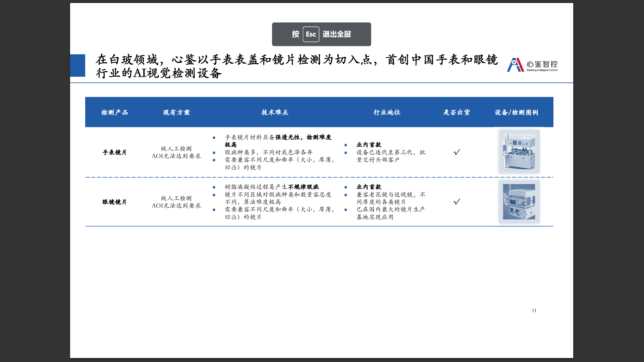Click the 手表镜片 row label
The height and width of the screenshot is (362, 644).
pos(115,153)
